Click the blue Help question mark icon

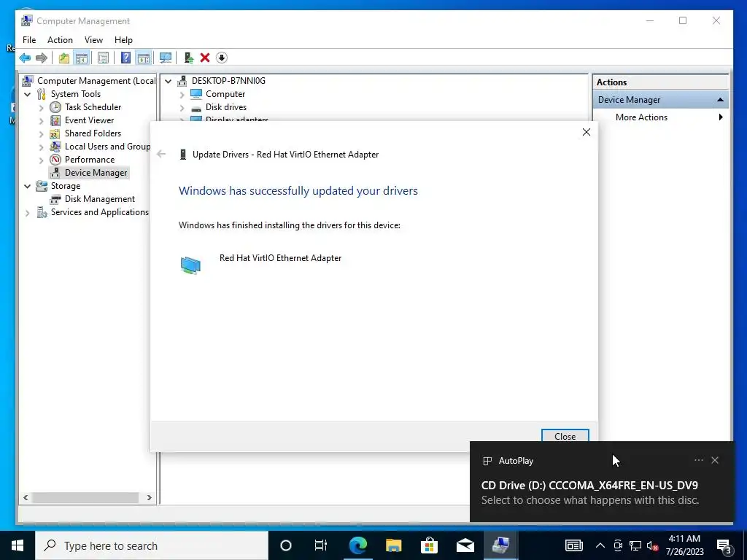click(x=125, y=58)
